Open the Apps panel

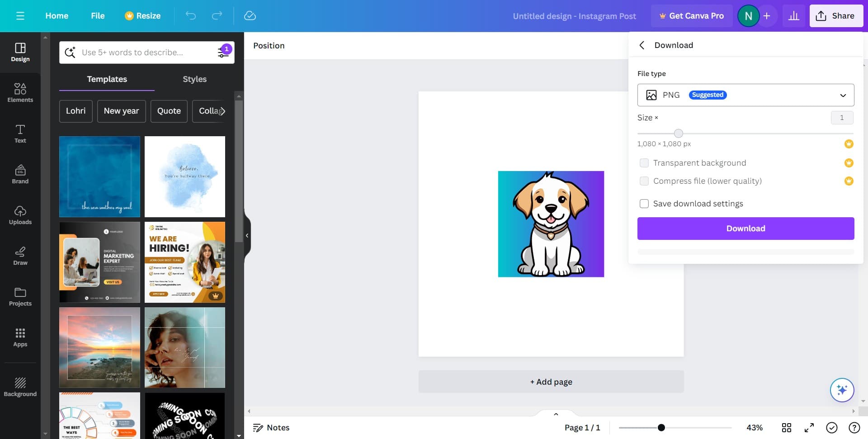tap(20, 337)
